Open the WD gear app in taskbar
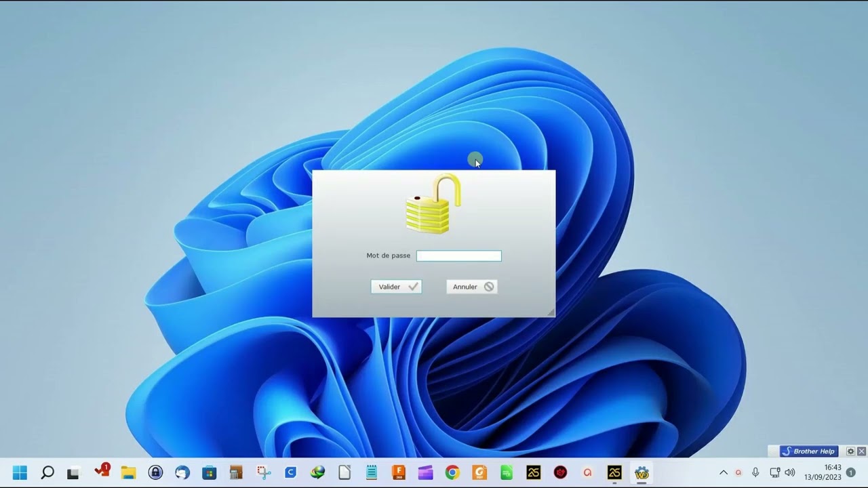The height and width of the screenshot is (488, 868). 642,472
